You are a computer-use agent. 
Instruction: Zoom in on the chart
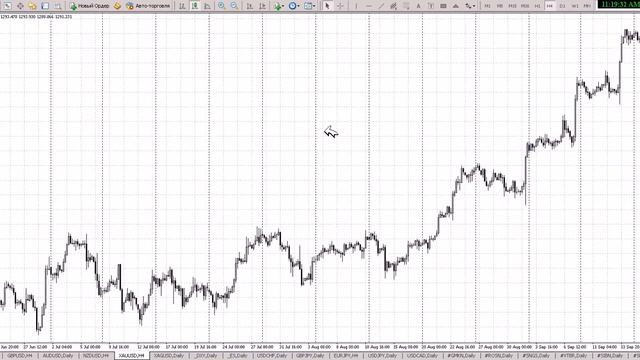point(221,6)
